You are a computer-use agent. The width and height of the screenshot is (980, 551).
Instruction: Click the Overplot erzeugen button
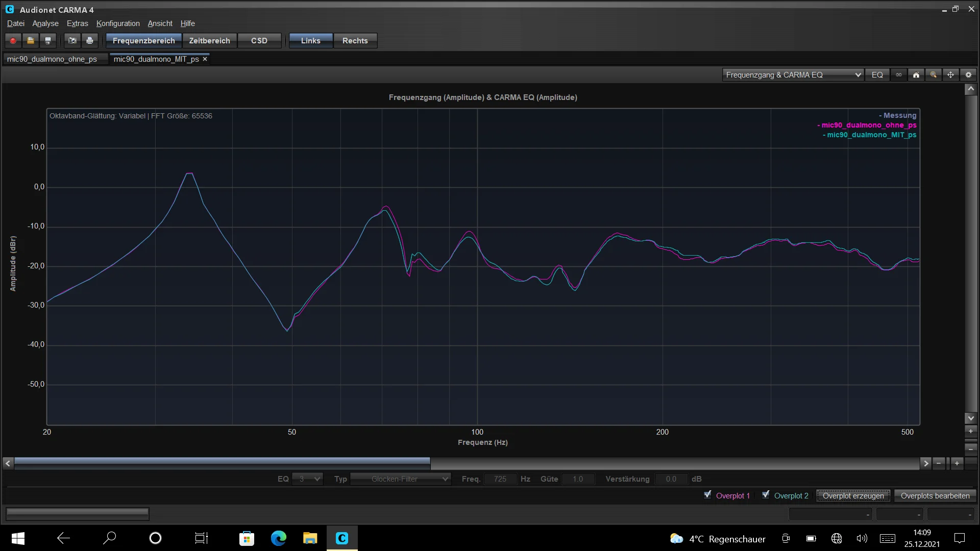tap(853, 496)
